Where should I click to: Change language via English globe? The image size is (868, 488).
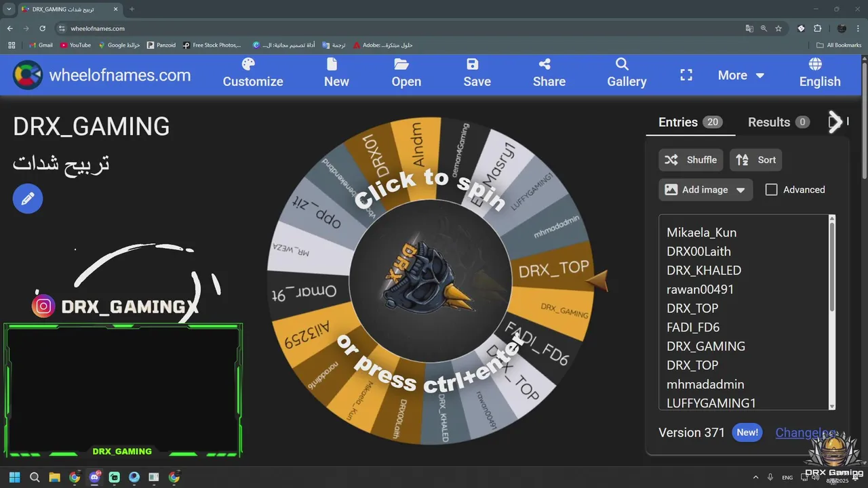coord(819,73)
